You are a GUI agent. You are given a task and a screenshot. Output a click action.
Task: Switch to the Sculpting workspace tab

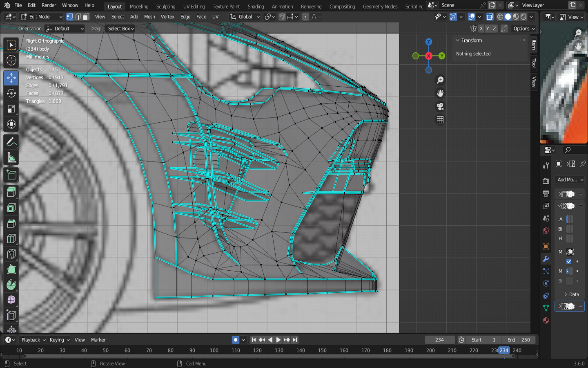pyautogui.click(x=165, y=7)
